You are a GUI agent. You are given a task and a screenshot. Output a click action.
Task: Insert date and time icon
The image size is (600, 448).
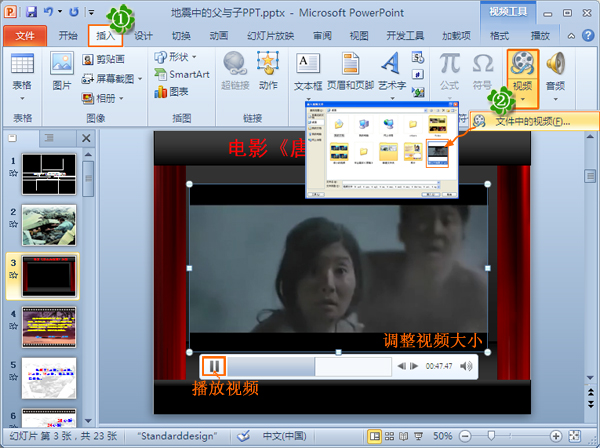pyautogui.click(x=418, y=57)
